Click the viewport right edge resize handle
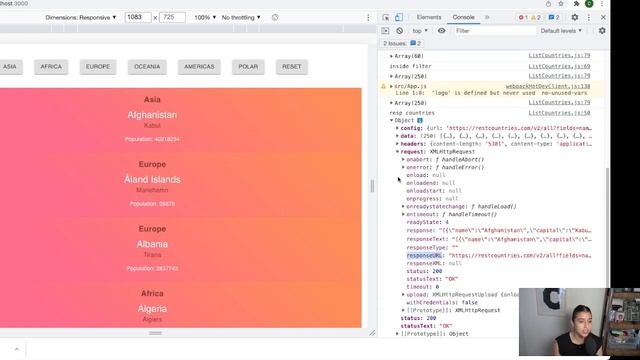This screenshot has width=640, height=360. coord(372,186)
